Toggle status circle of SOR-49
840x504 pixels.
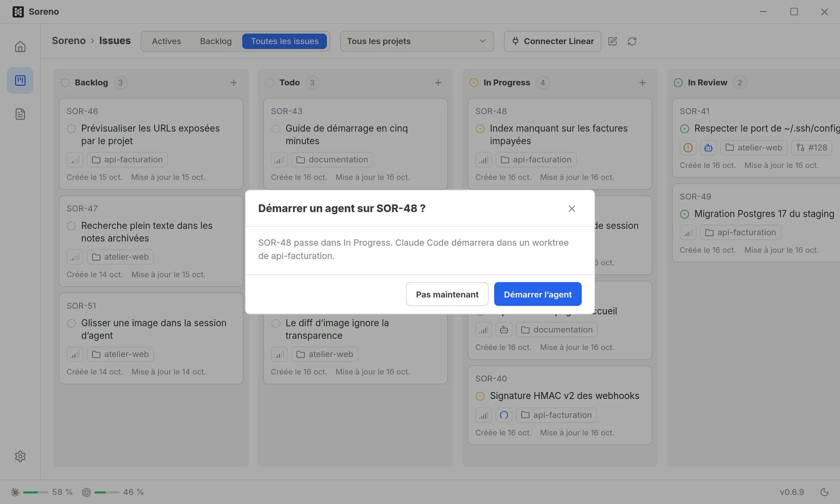point(685,214)
